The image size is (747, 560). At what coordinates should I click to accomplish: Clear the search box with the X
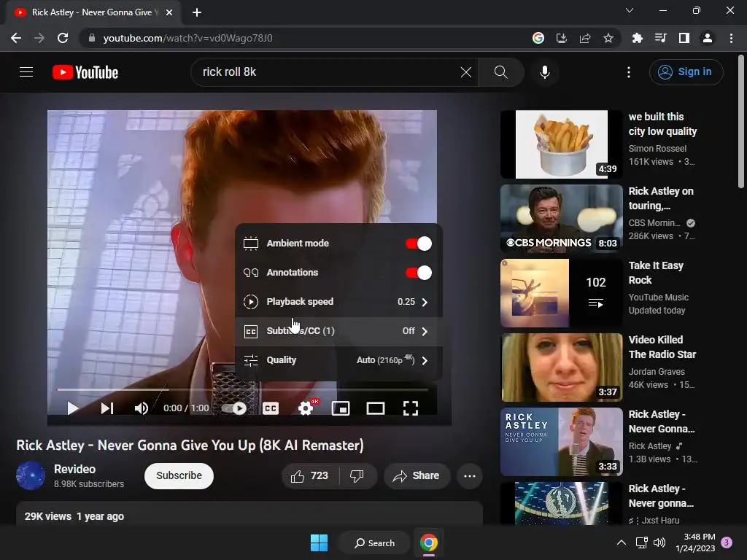[x=466, y=72]
